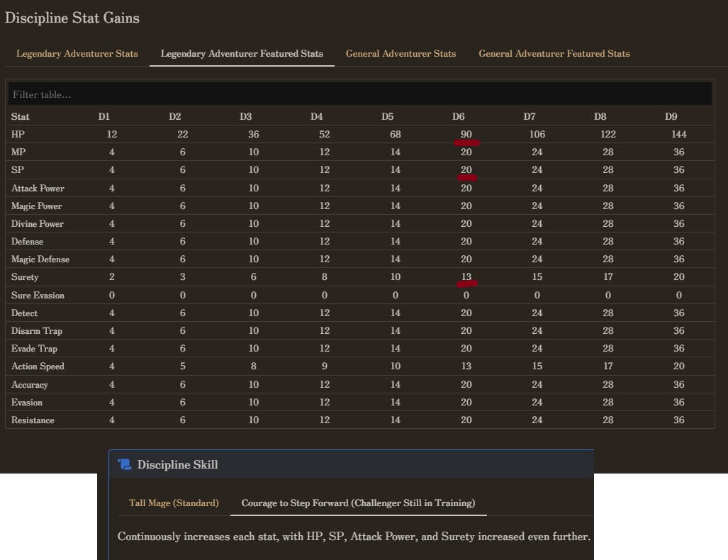Click the Disarm Trap row label
The width and height of the screenshot is (728, 560).
(37, 330)
